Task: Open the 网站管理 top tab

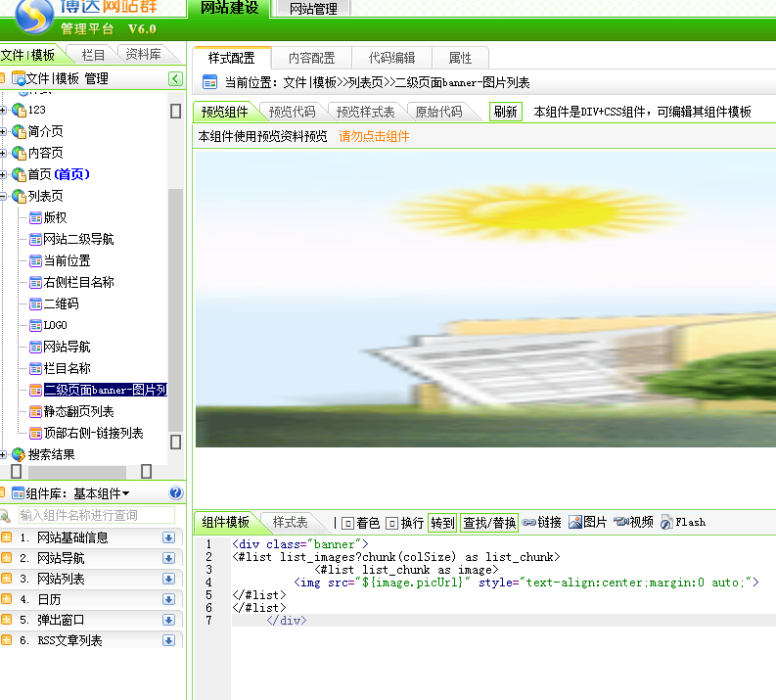Action: click(313, 9)
